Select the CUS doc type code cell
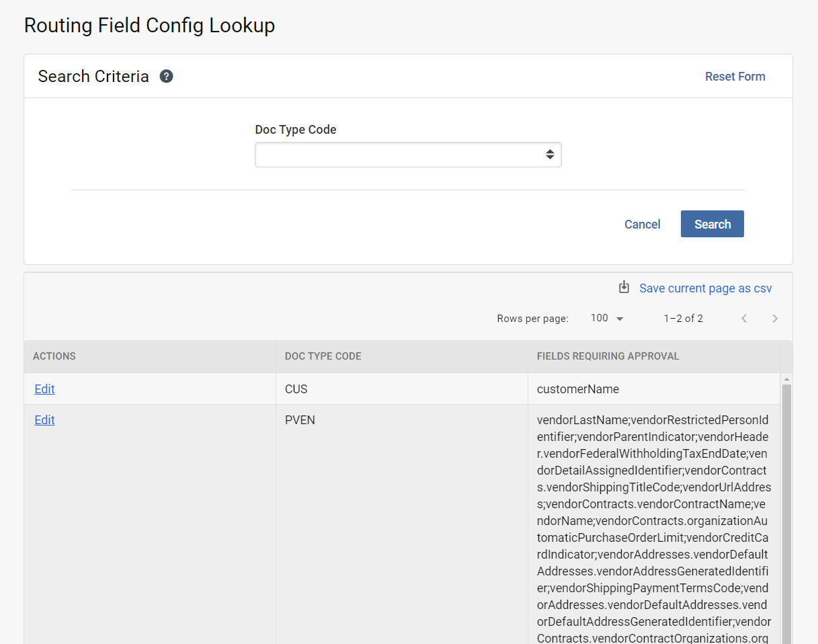 click(x=296, y=389)
